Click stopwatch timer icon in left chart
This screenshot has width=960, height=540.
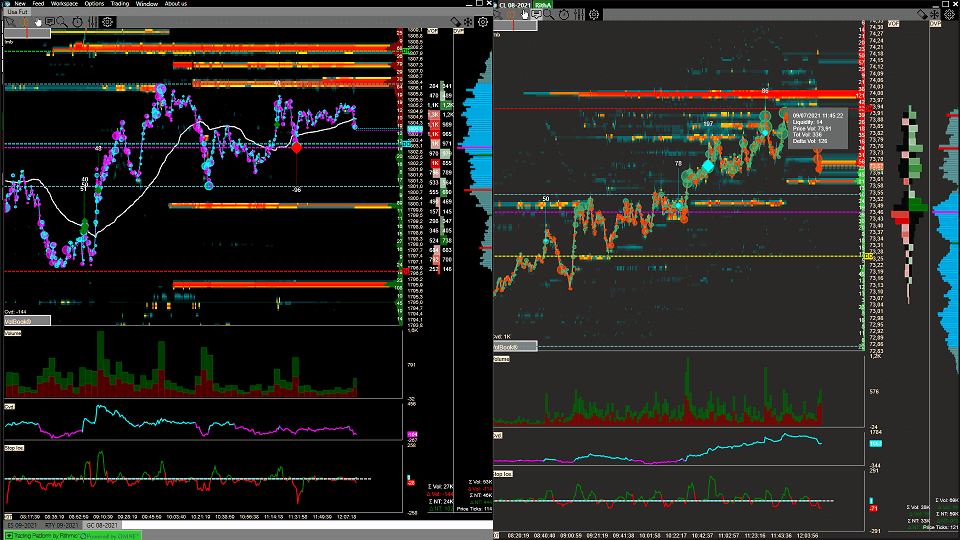tap(77, 22)
